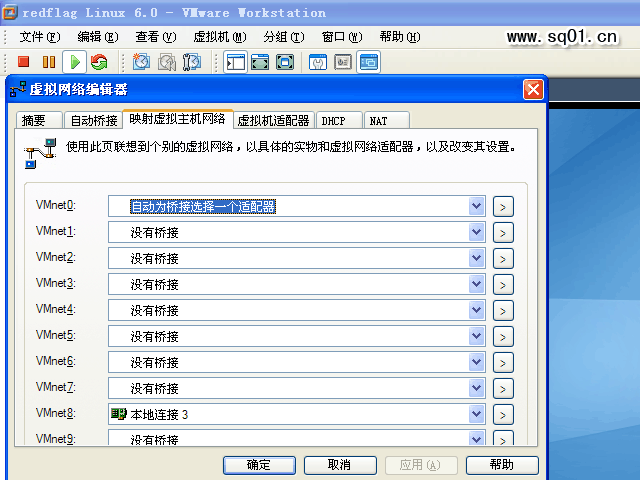Viewport: 640px width, 480px height.
Task: Close the 虚拟网络编辑器 dialog
Action: (533, 89)
